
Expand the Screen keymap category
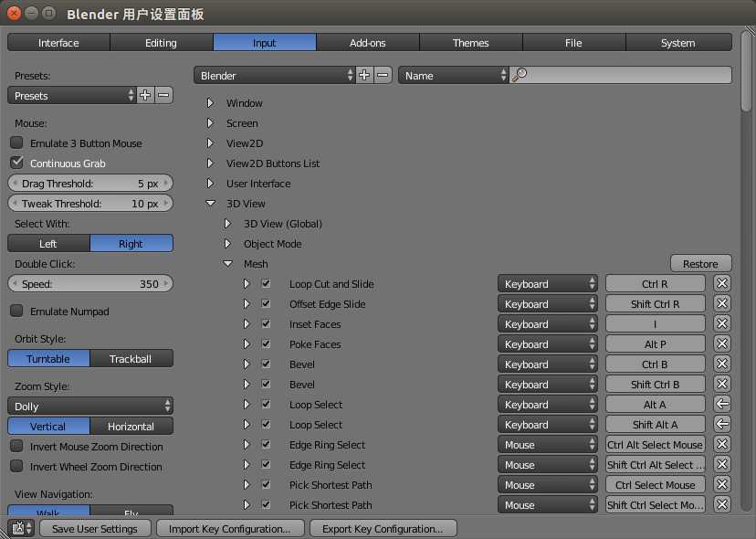(x=210, y=123)
